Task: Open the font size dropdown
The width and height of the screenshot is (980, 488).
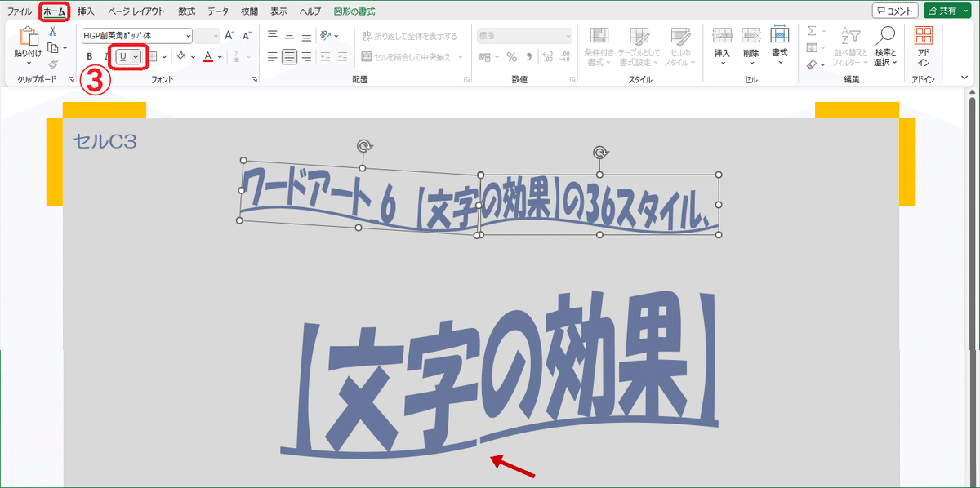Action: 215,35
